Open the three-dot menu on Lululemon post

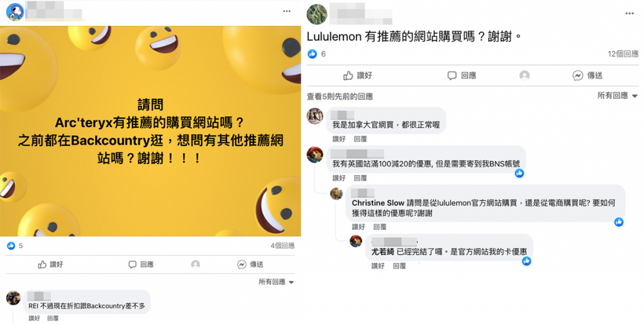pyautogui.click(x=629, y=14)
